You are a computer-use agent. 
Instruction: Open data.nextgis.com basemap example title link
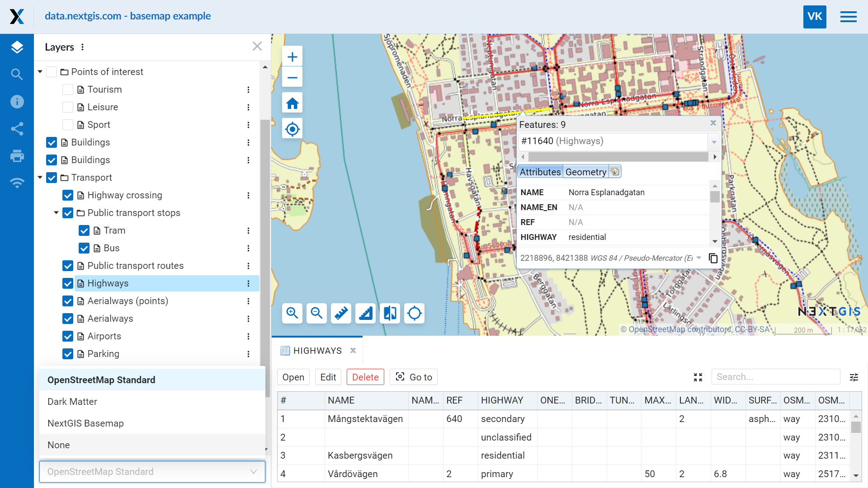[x=127, y=16]
